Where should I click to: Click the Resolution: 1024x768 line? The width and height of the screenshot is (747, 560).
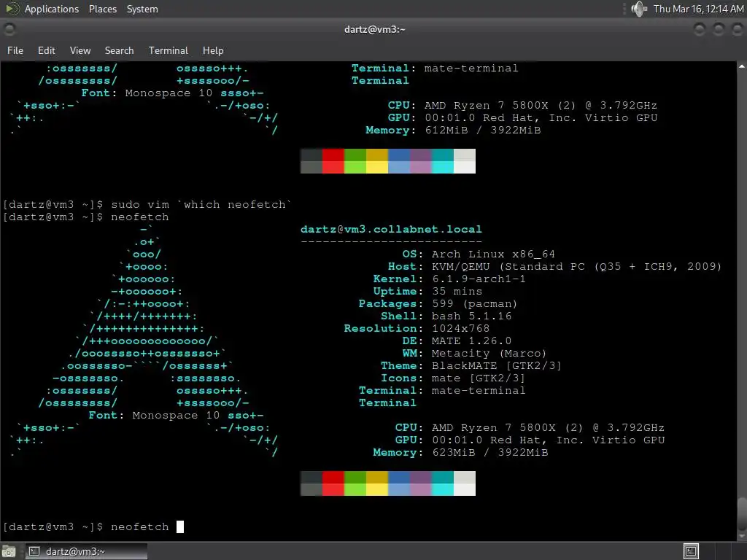417,329
